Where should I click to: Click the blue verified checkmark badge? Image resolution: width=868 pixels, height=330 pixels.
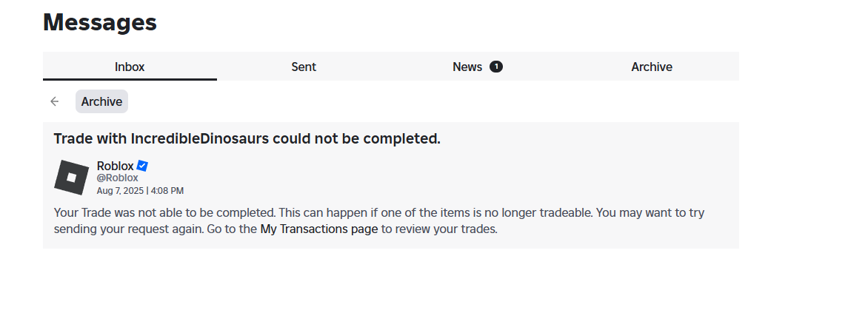142,166
